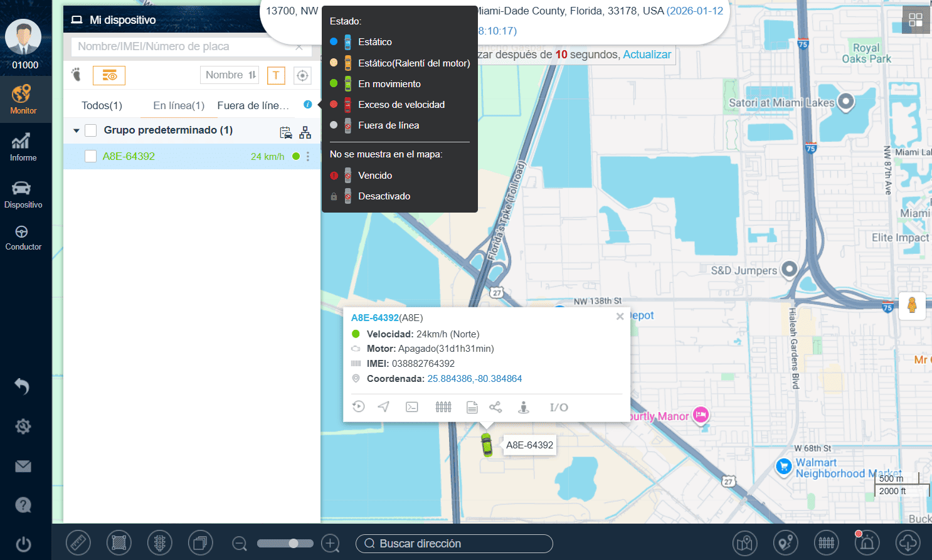The height and width of the screenshot is (560, 932).
Task: Click the coordinate link 25.884386,-80.384864
Action: [x=474, y=379]
